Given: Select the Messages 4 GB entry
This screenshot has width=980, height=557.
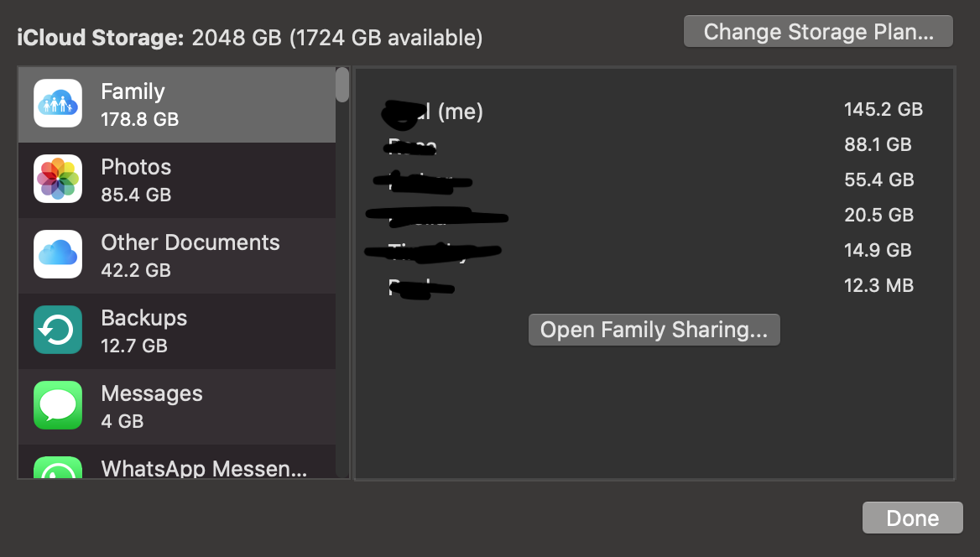Looking at the screenshot, I should [177, 408].
